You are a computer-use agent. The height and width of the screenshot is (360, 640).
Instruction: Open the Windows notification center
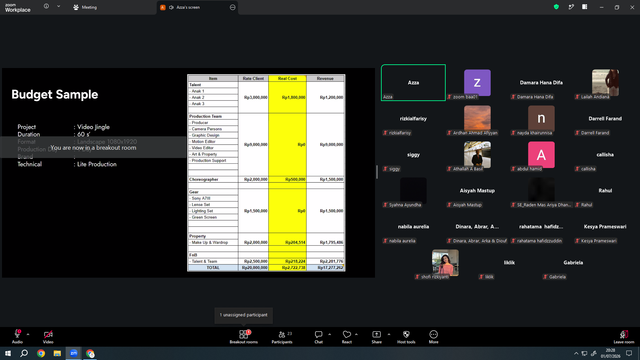point(629,353)
